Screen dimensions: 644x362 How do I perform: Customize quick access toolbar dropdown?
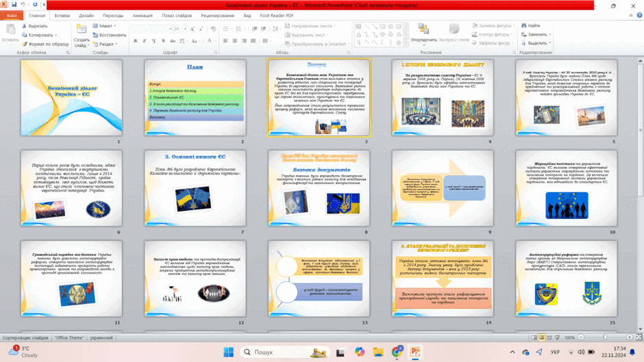[44, 5]
